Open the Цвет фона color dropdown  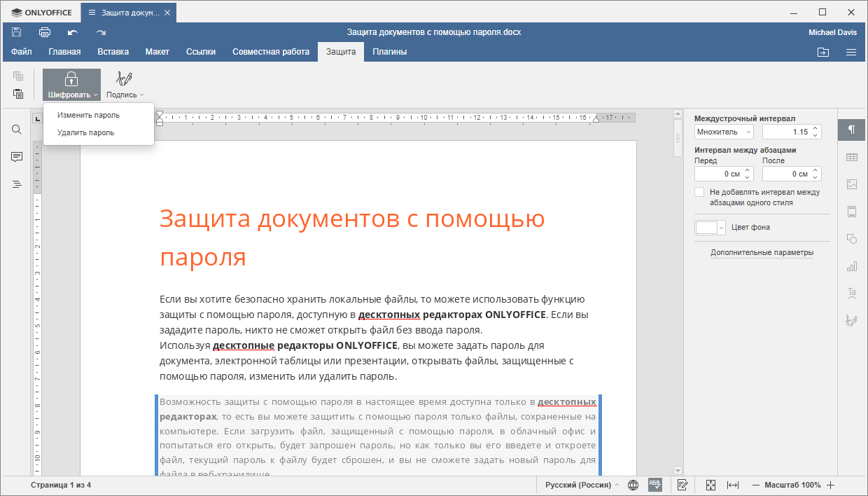710,228
